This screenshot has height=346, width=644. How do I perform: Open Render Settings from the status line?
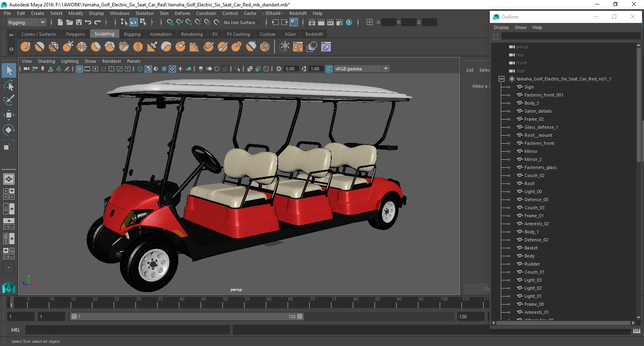coord(339,23)
